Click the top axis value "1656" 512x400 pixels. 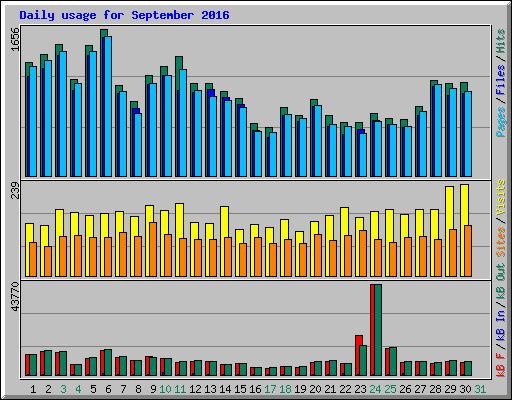click(15, 39)
